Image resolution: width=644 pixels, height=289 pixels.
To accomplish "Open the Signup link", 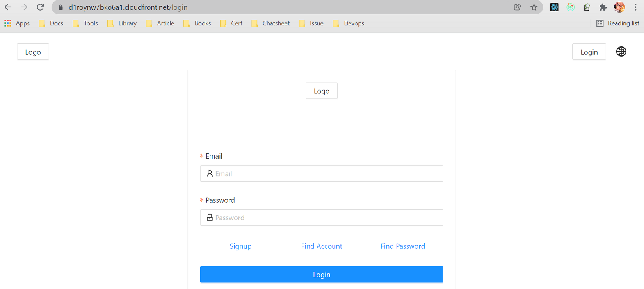I will pos(240,246).
